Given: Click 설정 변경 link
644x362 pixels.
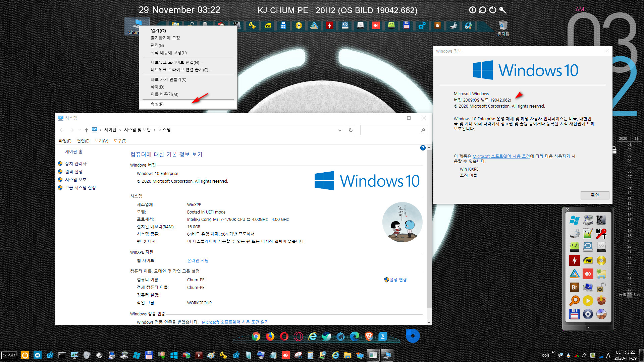Looking at the screenshot, I should 398,280.
